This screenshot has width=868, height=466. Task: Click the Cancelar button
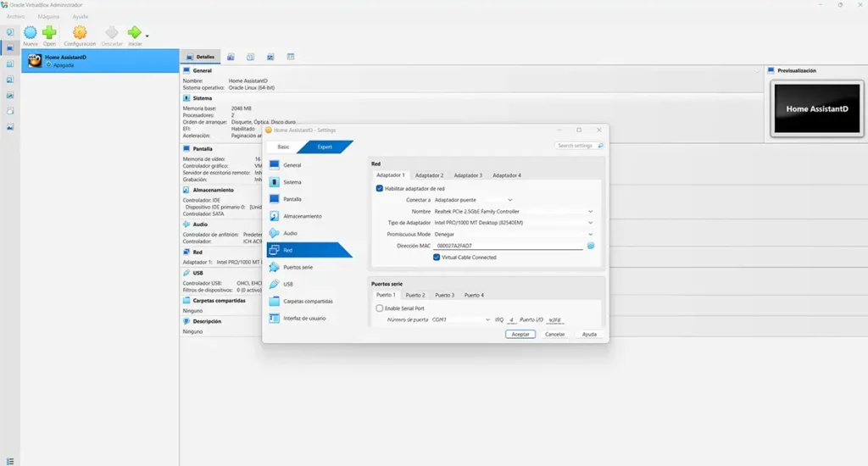tap(554, 335)
